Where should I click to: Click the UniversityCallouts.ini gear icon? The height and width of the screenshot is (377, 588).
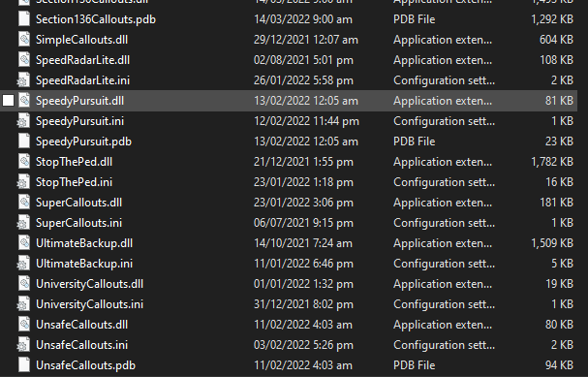coord(23,304)
